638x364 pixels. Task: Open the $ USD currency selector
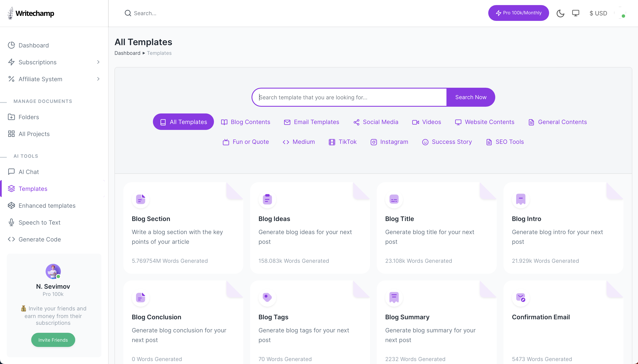598,13
